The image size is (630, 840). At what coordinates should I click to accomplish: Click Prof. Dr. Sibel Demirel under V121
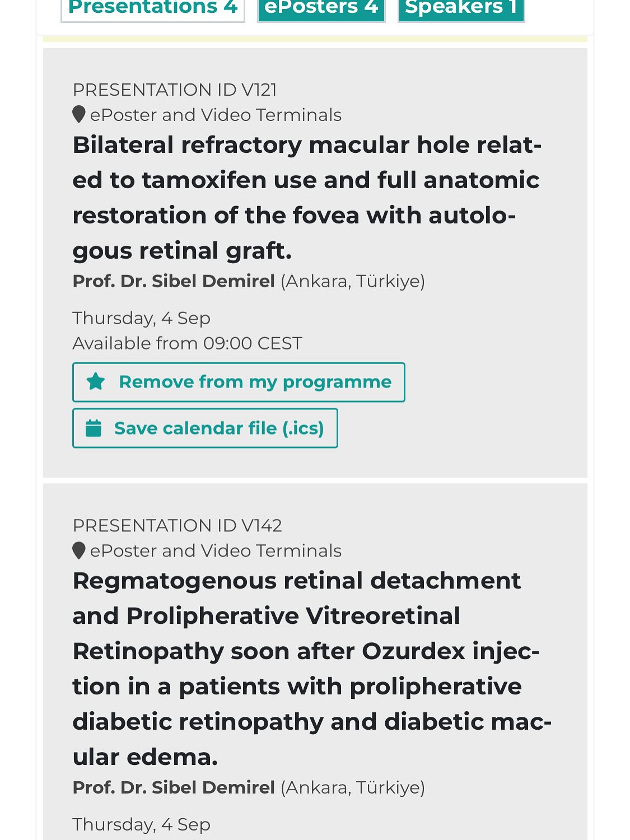pyautogui.click(x=174, y=281)
